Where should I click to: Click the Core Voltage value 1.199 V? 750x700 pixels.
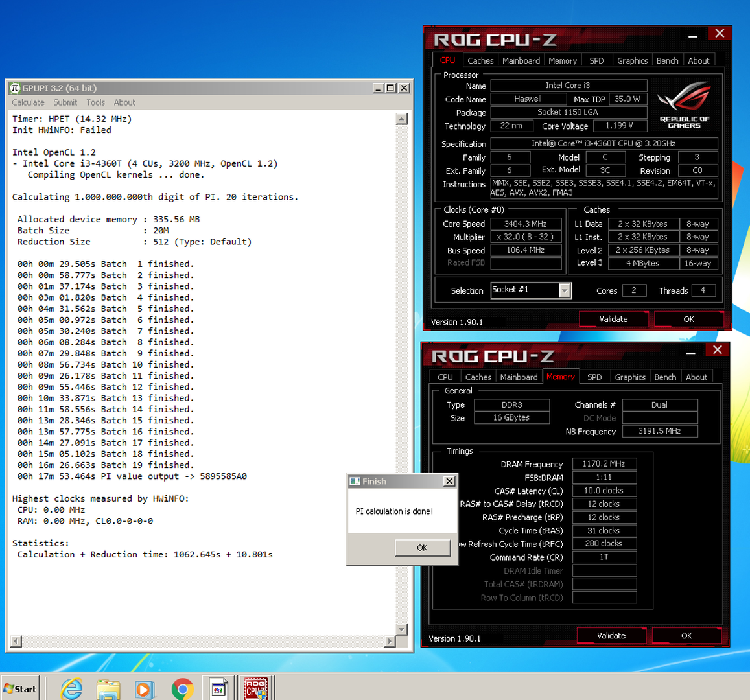point(620,126)
